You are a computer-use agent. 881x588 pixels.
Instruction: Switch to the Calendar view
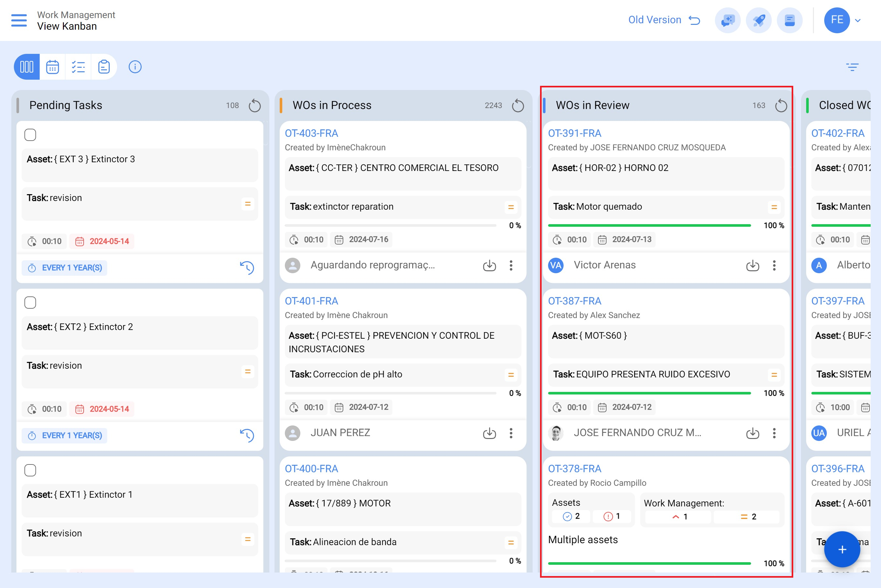click(x=53, y=67)
